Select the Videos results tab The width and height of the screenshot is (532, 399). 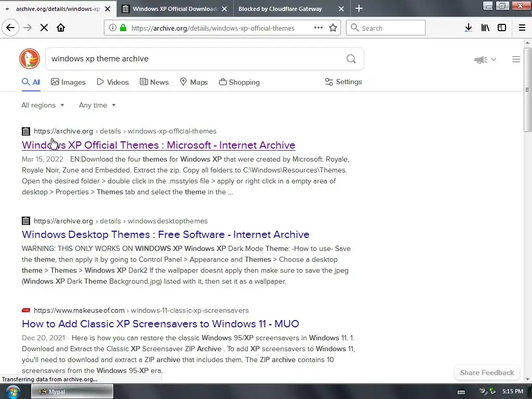point(113,82)
